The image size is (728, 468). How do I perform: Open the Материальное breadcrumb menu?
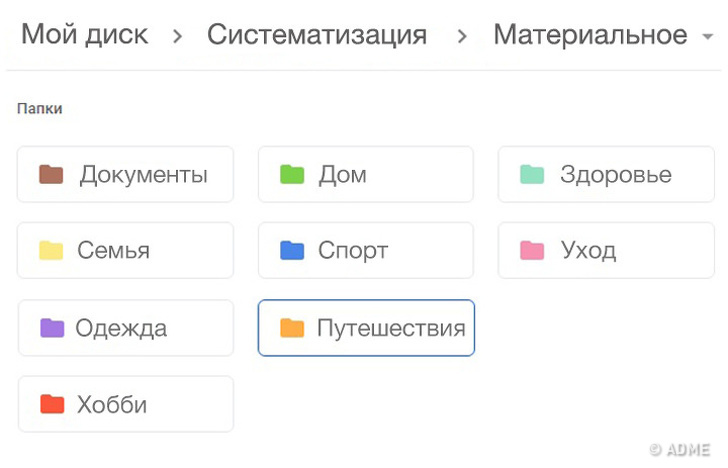point(590,35)
